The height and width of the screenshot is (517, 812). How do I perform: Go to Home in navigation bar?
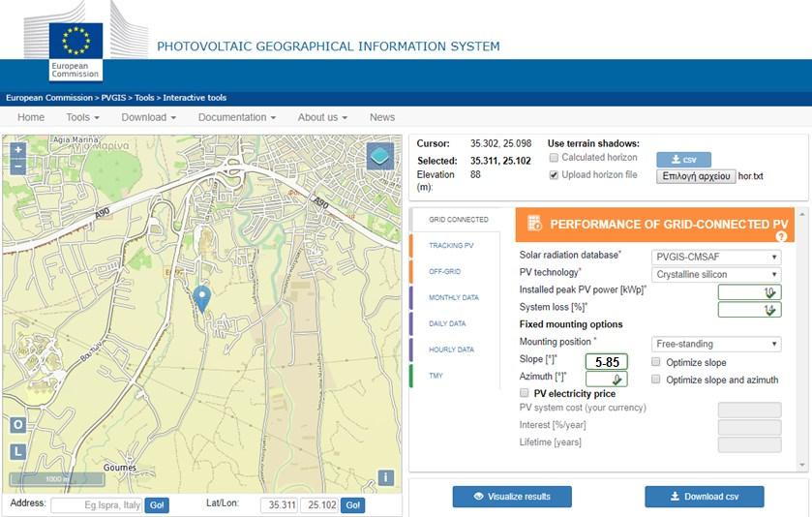coord(31,117)
